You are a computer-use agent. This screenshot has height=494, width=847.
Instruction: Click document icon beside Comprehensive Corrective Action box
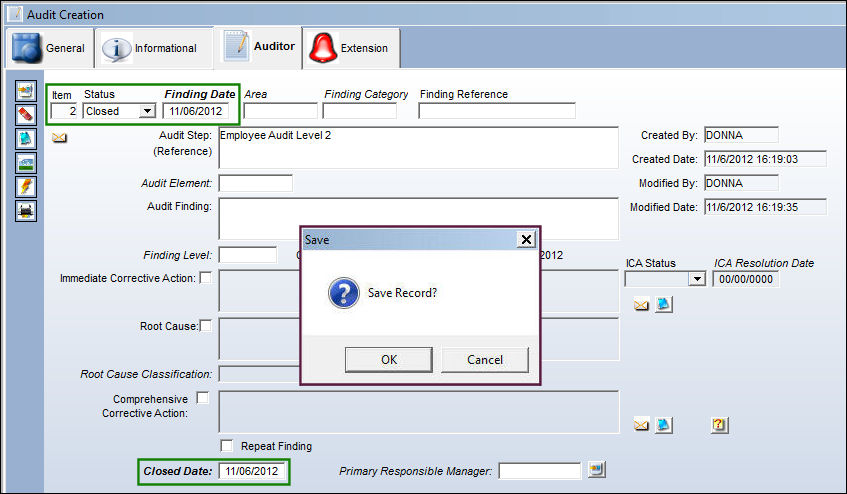click(663, 425)
